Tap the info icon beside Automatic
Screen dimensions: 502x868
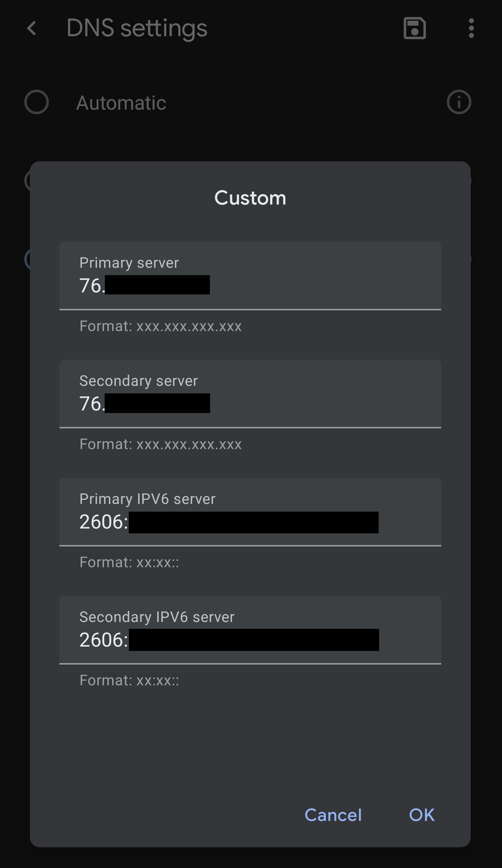point(459,102)
